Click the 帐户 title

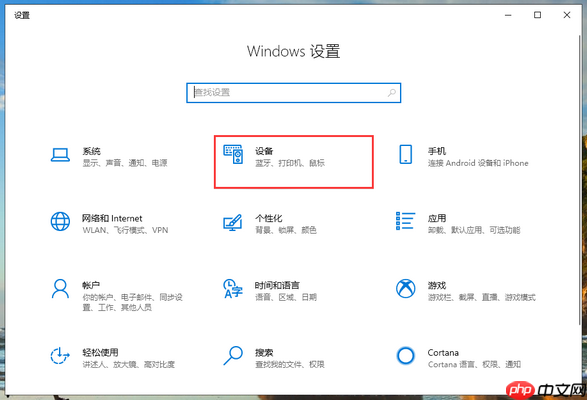pos(91,285)
